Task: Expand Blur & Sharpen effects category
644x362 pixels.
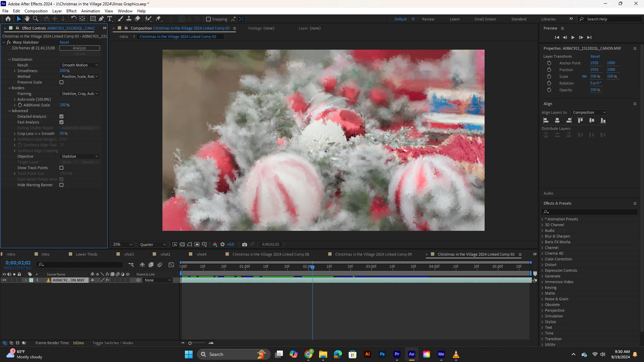Action: tap(542, 236)
